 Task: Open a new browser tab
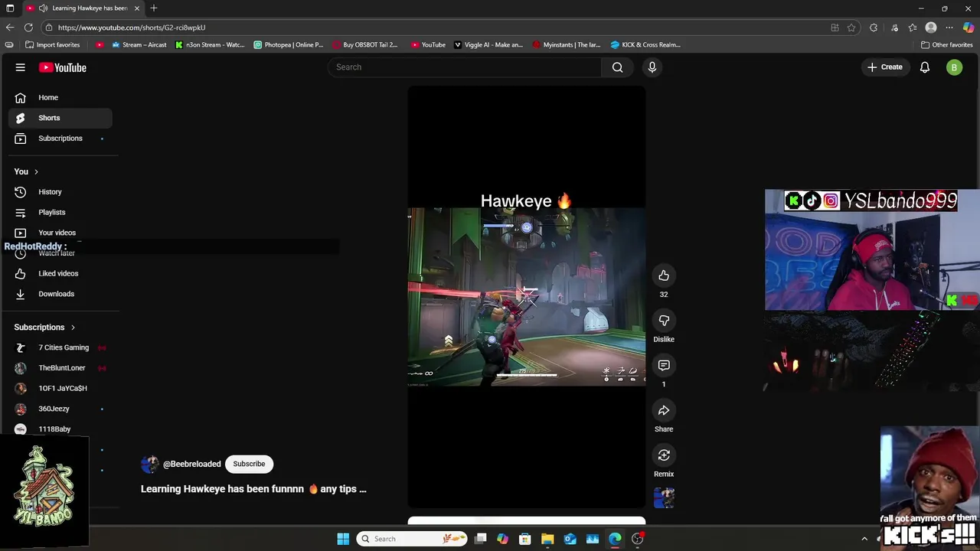[154, 8]
